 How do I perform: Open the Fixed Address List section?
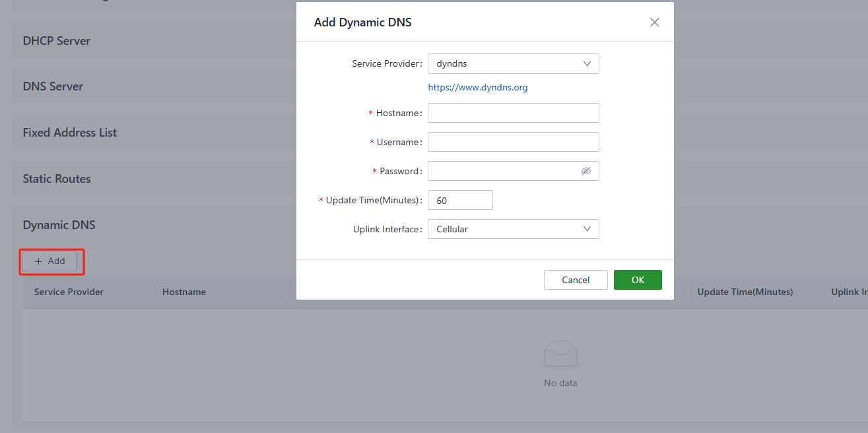(70, 133)
